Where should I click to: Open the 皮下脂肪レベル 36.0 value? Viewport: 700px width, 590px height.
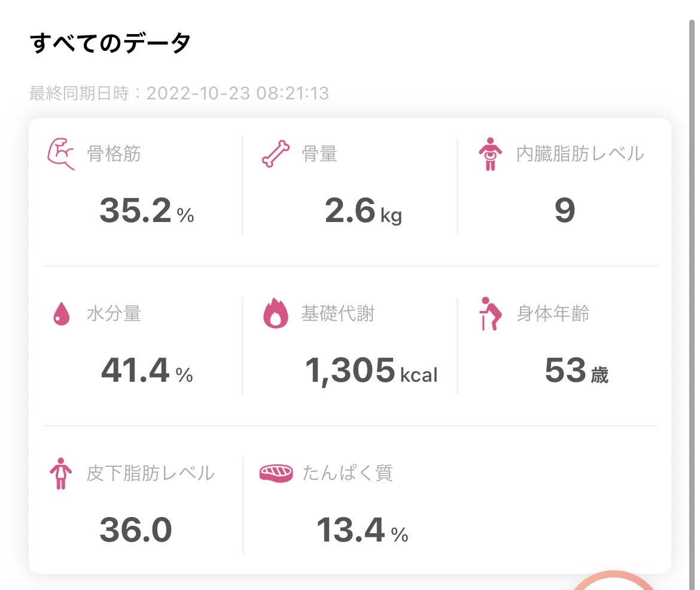(136, 530)
